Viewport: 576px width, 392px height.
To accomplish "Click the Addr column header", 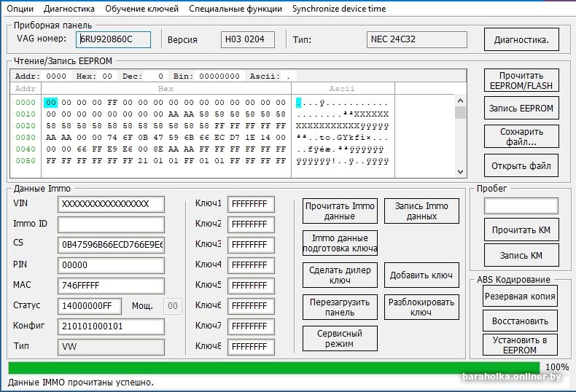I will (x=26, y=88).
